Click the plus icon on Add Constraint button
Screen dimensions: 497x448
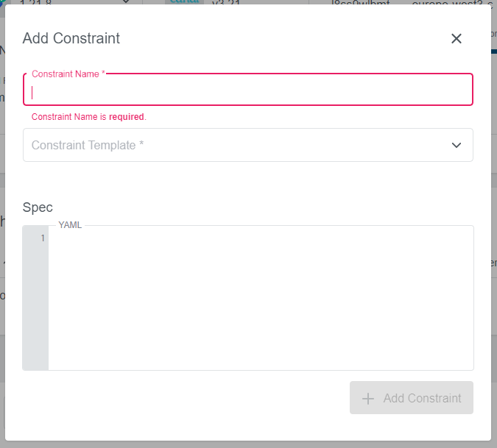(x=368, y=398)
